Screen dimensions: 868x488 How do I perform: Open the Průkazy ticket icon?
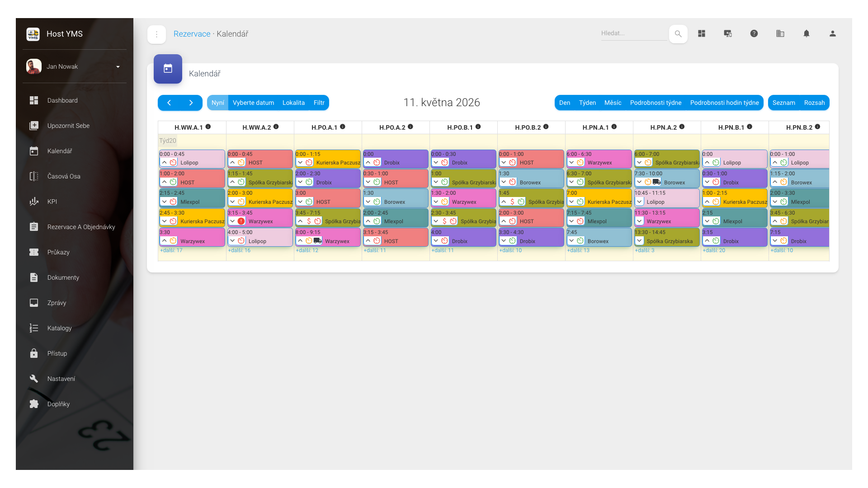pyautogui.click(x=34, y=252)
